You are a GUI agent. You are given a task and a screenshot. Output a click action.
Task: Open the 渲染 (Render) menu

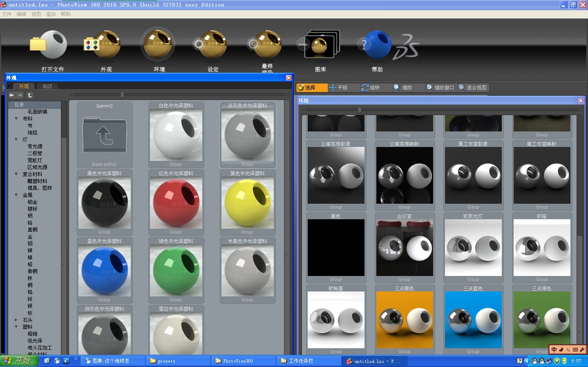click(x=51, y=14)
